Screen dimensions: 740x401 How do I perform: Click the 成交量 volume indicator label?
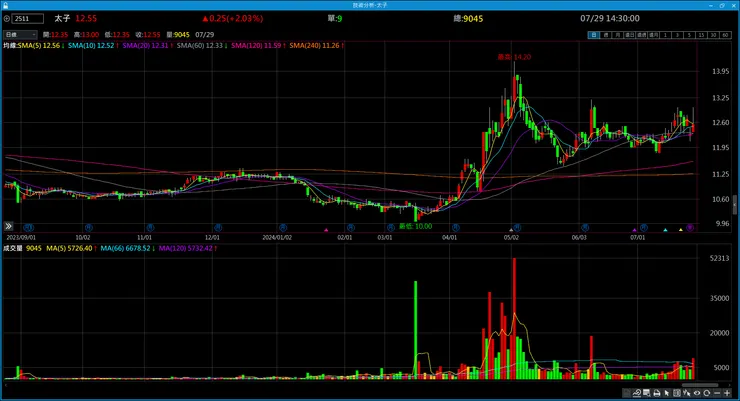pyautogui.click(x=13, y=248)
